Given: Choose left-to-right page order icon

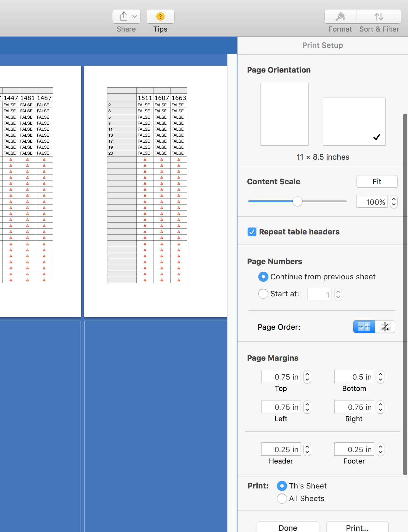Looking at the screenshot, I should 385,327.
